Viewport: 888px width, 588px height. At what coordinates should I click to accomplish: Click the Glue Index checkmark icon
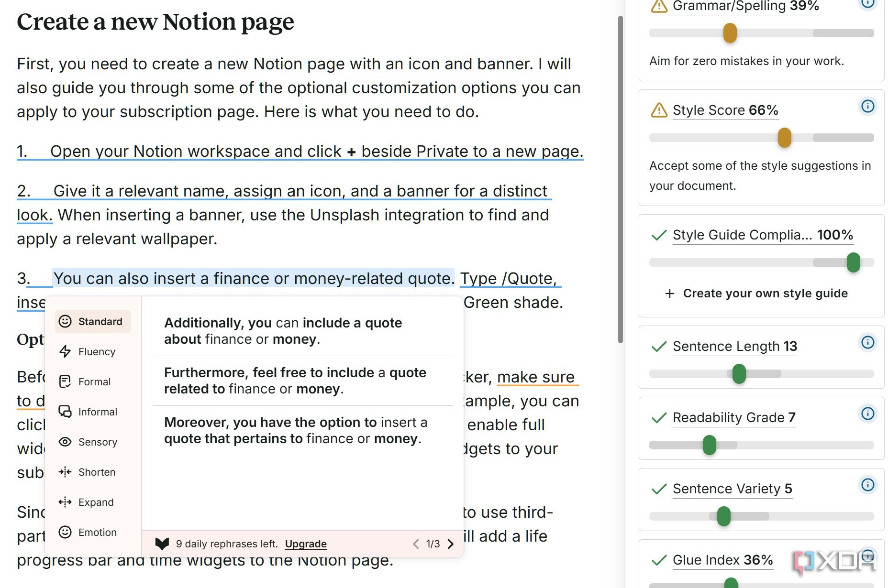(x=659, y=560)
